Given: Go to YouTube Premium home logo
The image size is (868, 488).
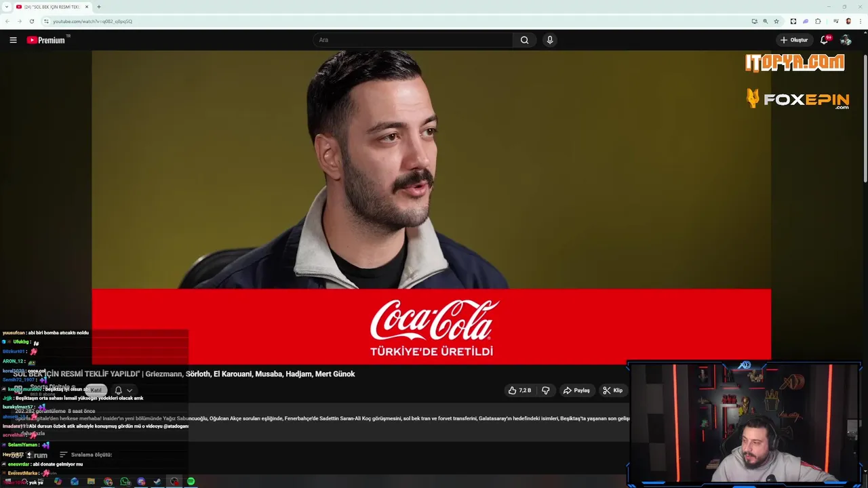Looking at the screenshot, I should (47, 40).
